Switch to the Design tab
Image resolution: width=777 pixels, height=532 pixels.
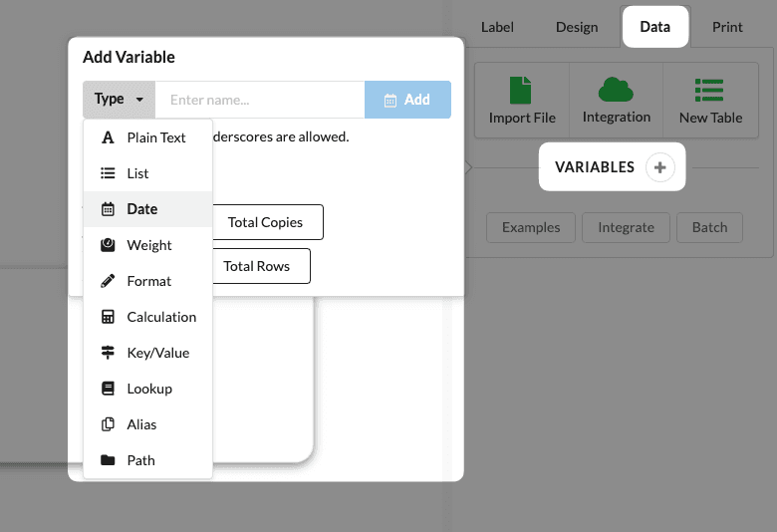577,27
